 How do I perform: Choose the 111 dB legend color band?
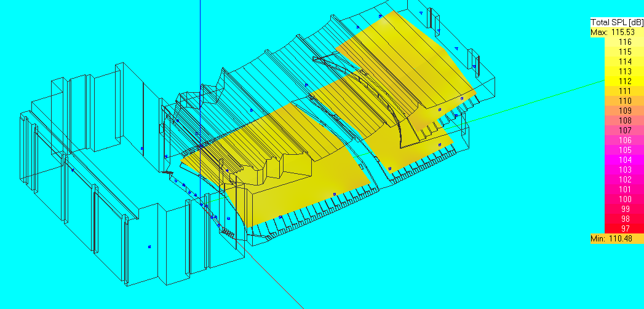point(624,91)
